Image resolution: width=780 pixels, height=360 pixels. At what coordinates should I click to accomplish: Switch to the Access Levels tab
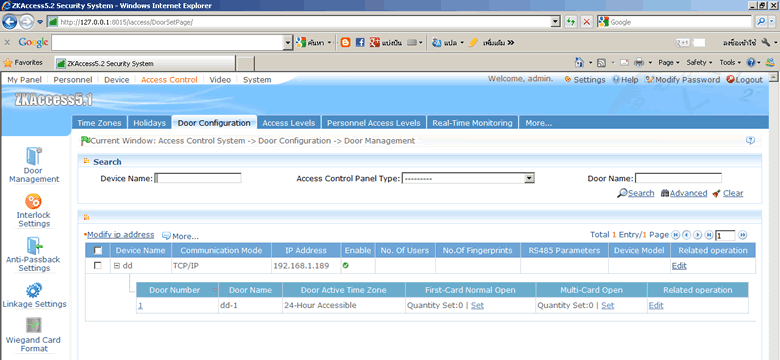coord(289,123)
